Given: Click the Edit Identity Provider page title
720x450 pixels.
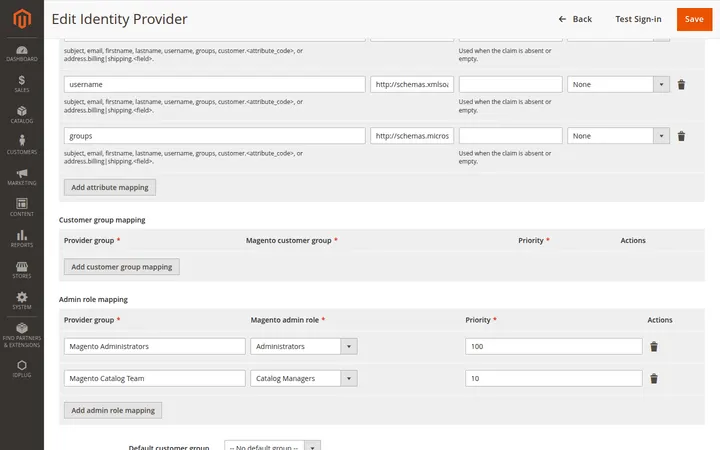Looking at the screenshot, I should click(x=119, y=19).
